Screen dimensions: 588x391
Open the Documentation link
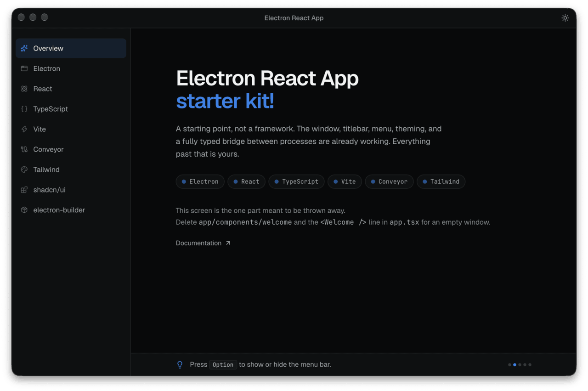click(x=203, y=243)
